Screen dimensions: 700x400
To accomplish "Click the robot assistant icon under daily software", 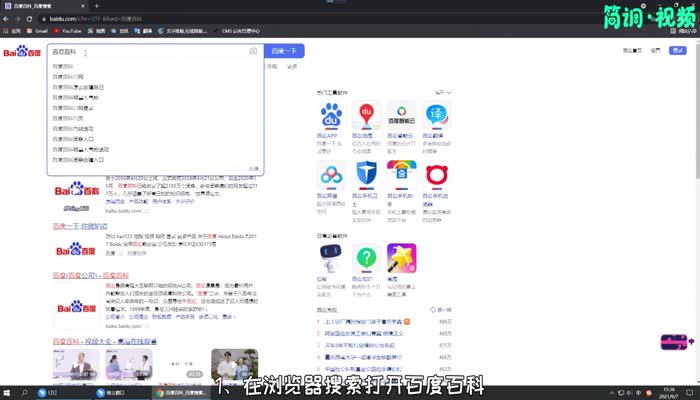I will pyautogui.click(x=330, y=259).
